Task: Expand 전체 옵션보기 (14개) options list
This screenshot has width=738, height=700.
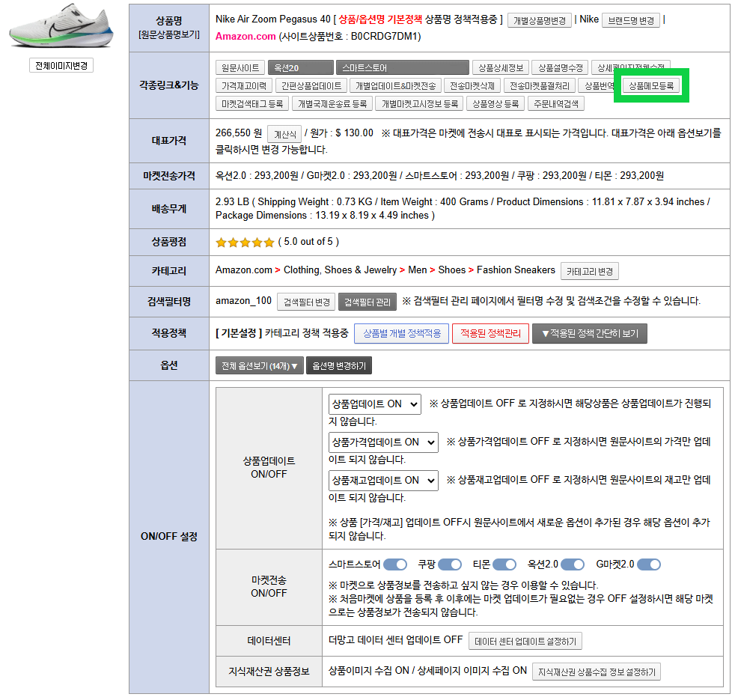Action: [x=259, y=366]
